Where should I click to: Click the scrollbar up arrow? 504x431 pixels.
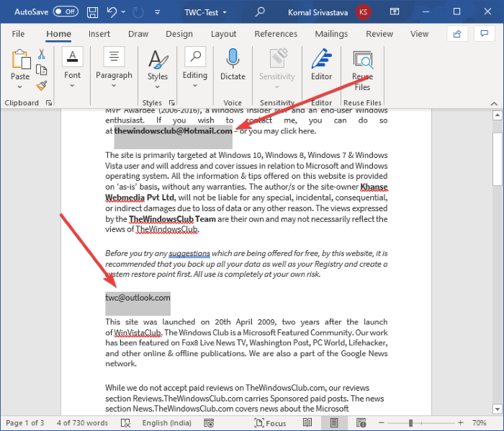[498, 115]
